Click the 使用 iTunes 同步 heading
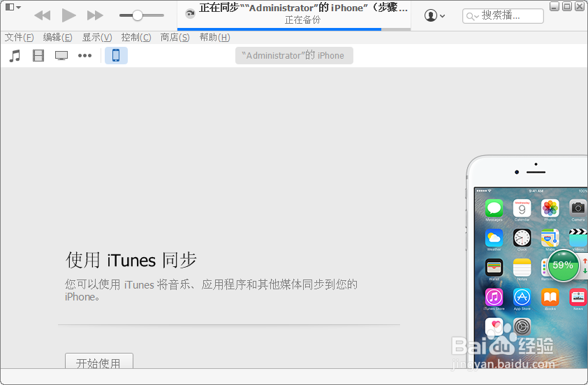Viewport: 588px width, 385px height. pos(131,260)
